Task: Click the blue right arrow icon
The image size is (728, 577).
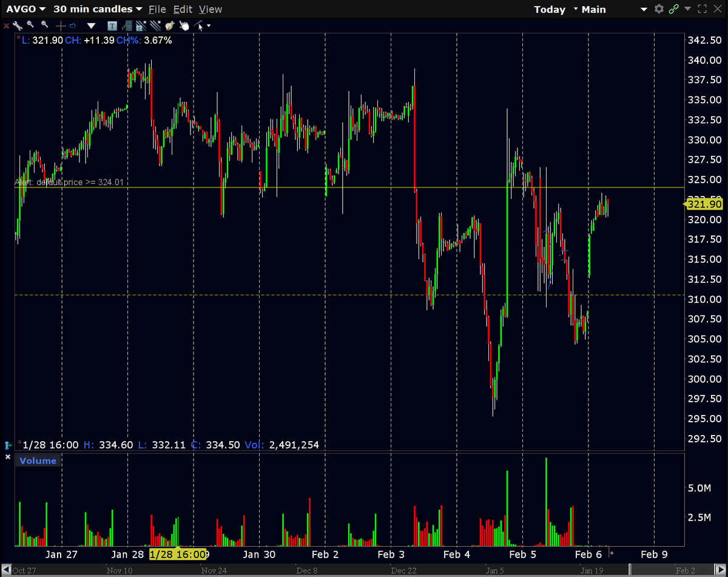Action: coord(73,25)
